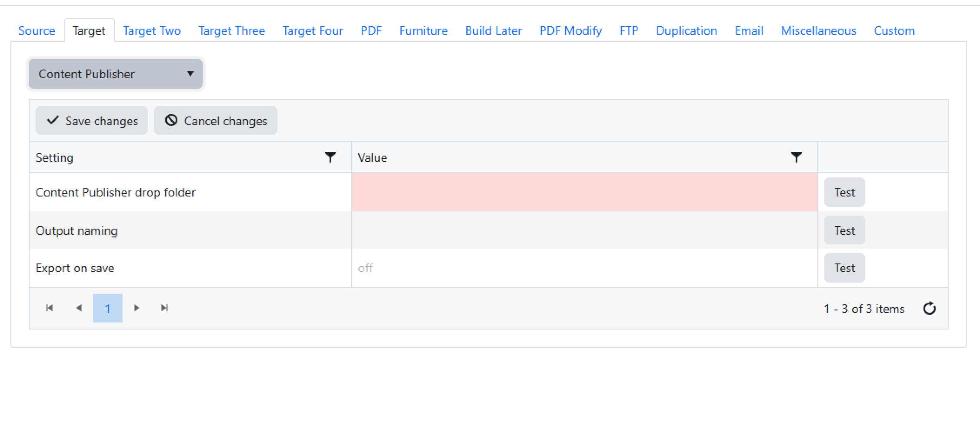The height and width of the screenshot is (433, 980).
Task: Test the Export on save setting
Action: pyautogui.click(x=844, y=268)
